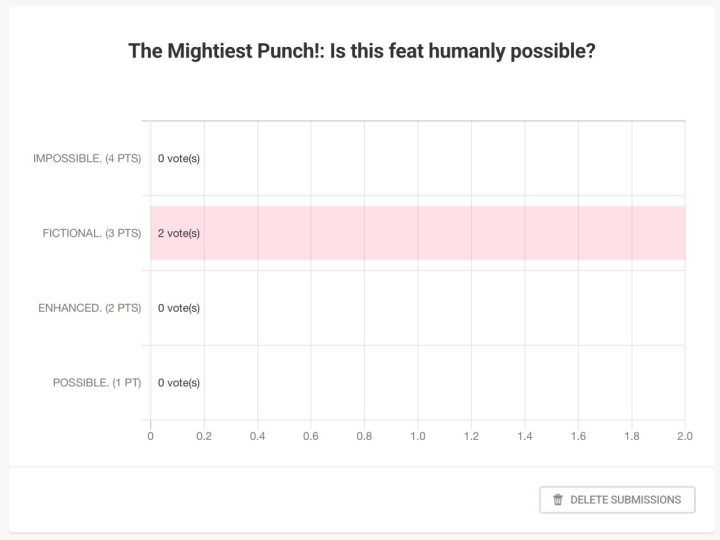Image resolution: width=720 pixels, height=540 pixels.
Task: Click the POSSIBLE. (1 PT) label
Action: (97, 383)
